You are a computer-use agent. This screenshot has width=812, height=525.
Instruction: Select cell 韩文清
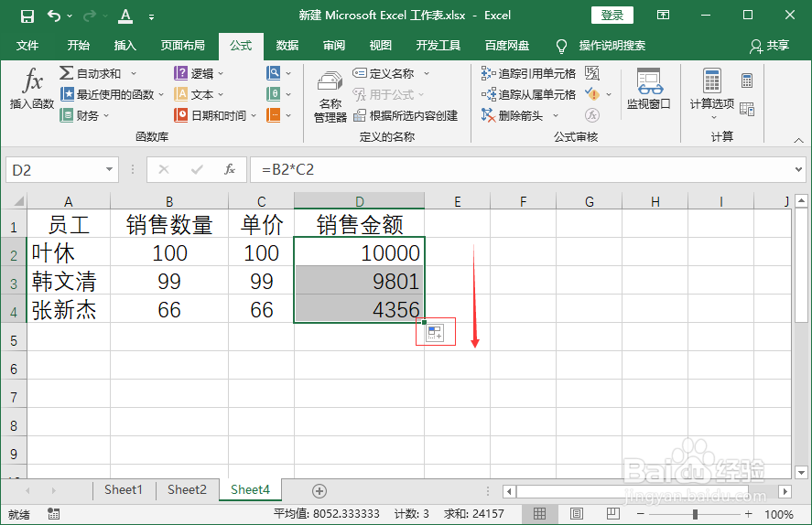pyautogui.click(x=69, y=281)
